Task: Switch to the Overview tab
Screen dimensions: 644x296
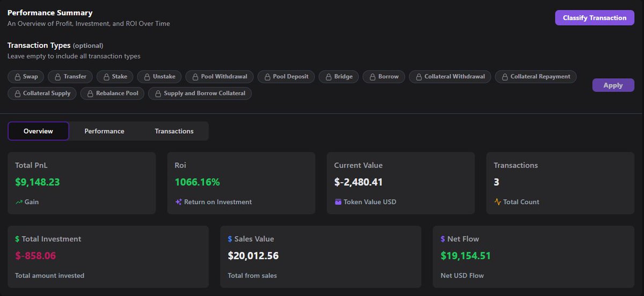Action: 38,131
